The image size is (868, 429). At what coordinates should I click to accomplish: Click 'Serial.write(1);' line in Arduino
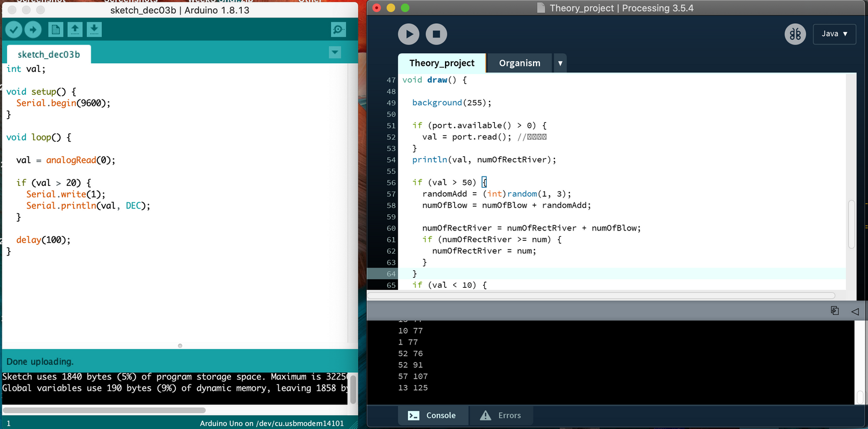pos(66,194)
